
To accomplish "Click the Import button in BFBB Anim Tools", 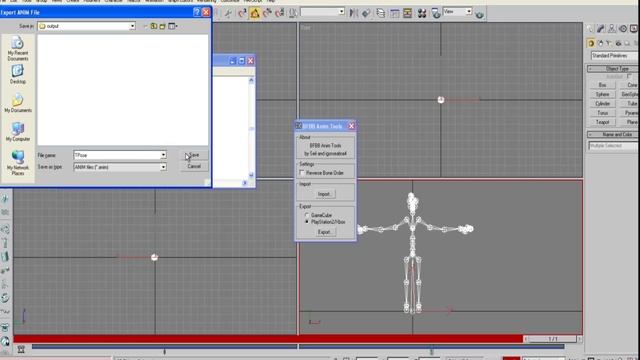I will tap(324, 194).
